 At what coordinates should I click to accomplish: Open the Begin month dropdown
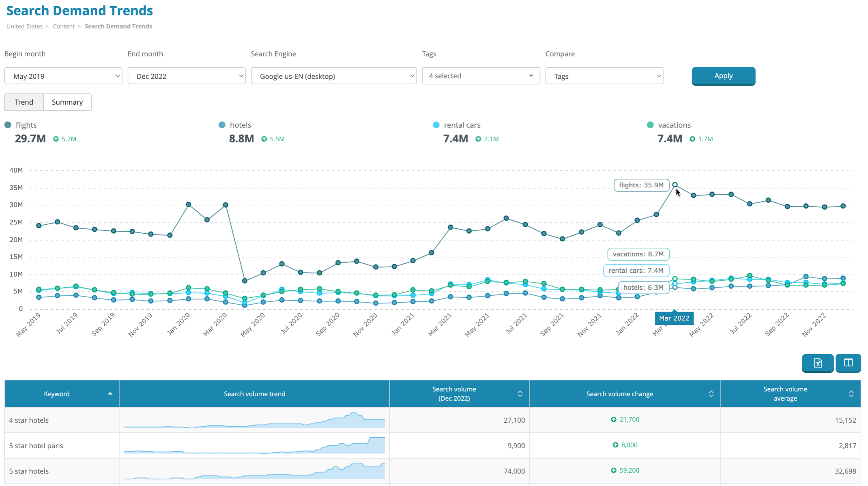(63, 76)
